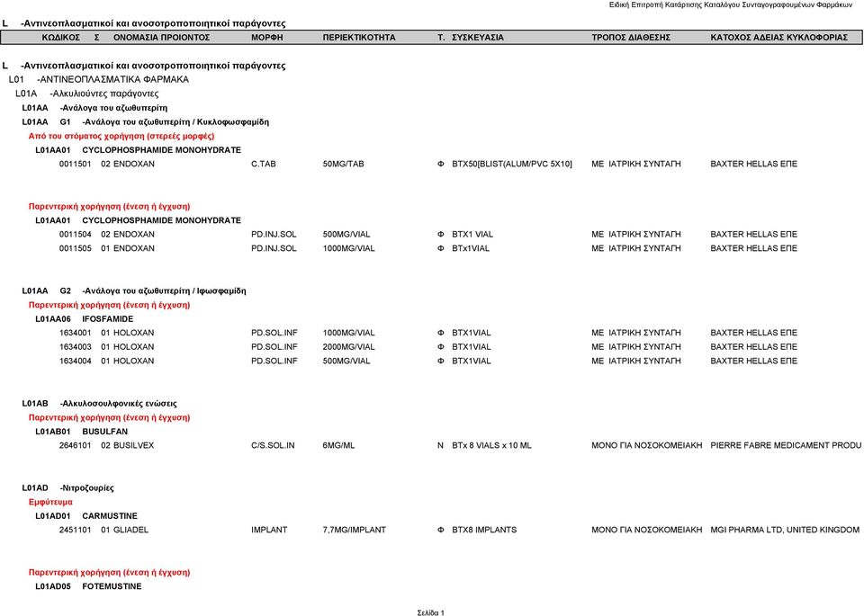Click product code 1634004
The width and height of the screenshot is (864, 616).
(76, 362)
